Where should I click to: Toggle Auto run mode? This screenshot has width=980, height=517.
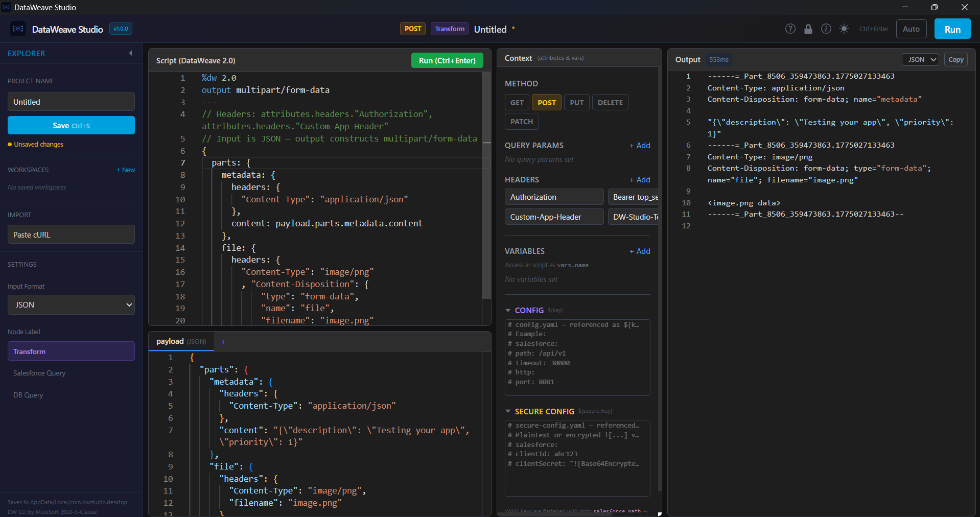911,29
